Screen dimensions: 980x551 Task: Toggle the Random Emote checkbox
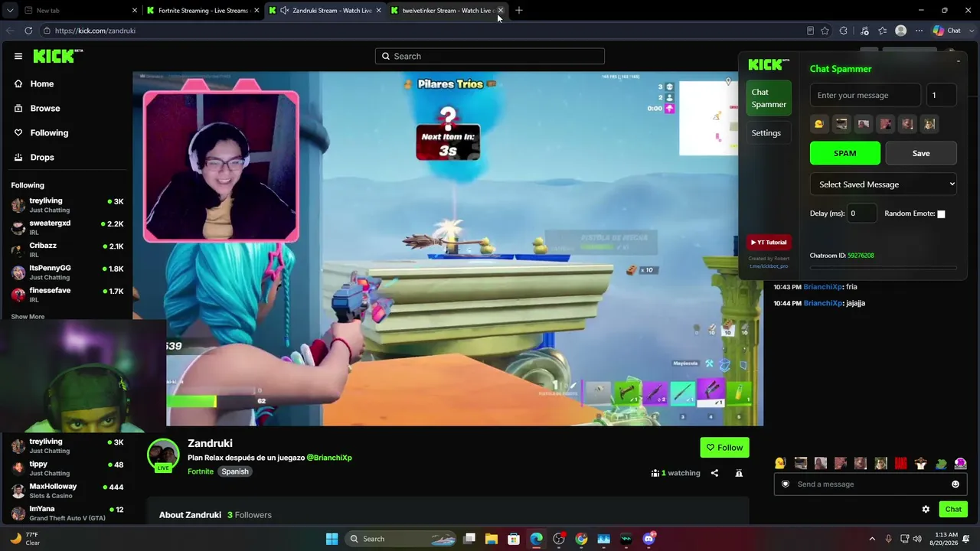tap(941, 214)
